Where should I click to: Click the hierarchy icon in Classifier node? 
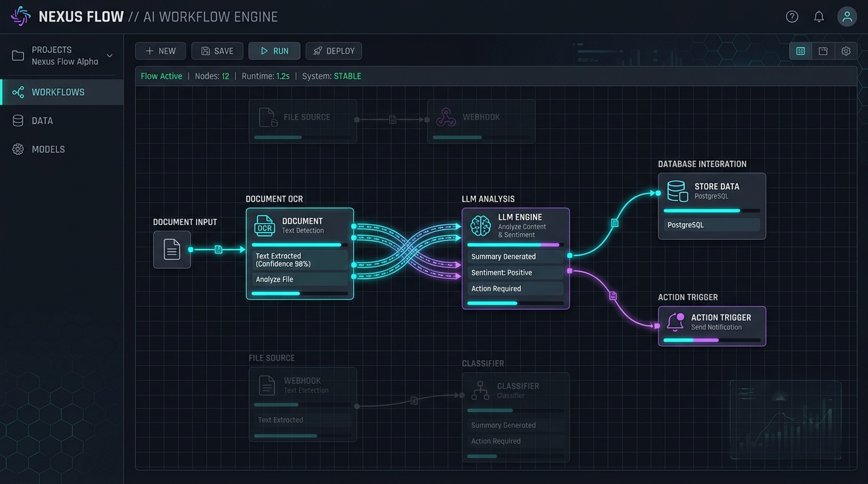[x=481, y=390]
